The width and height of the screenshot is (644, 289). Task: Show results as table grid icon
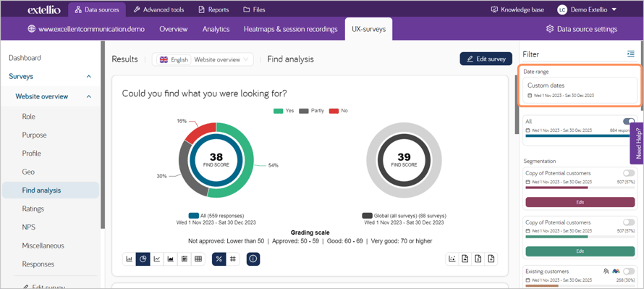click(198, 259)
